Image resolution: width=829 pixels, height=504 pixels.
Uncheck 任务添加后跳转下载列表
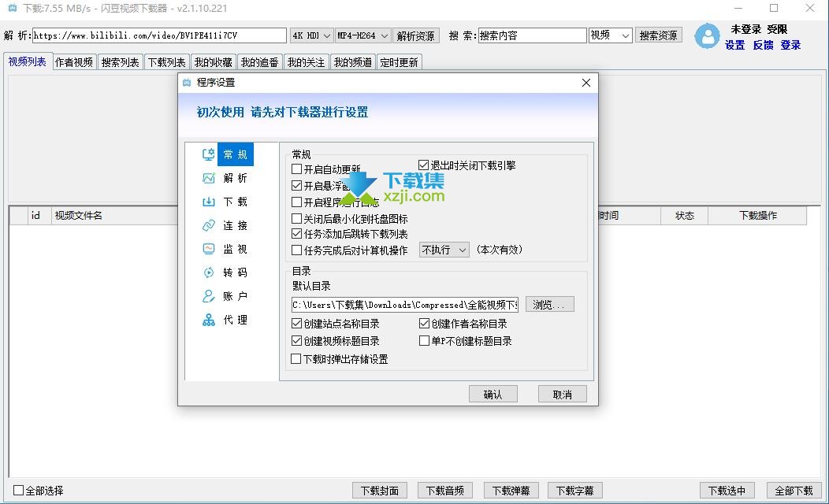tap(296, 234)
